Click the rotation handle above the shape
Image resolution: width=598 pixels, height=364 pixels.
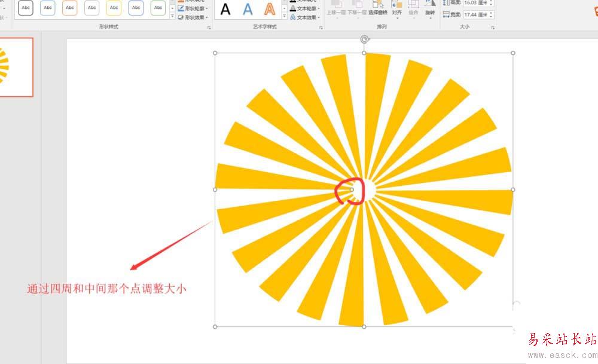365,39
